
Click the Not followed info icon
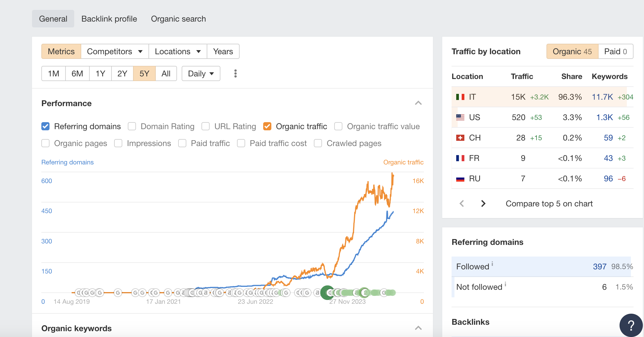coord(505,284)
